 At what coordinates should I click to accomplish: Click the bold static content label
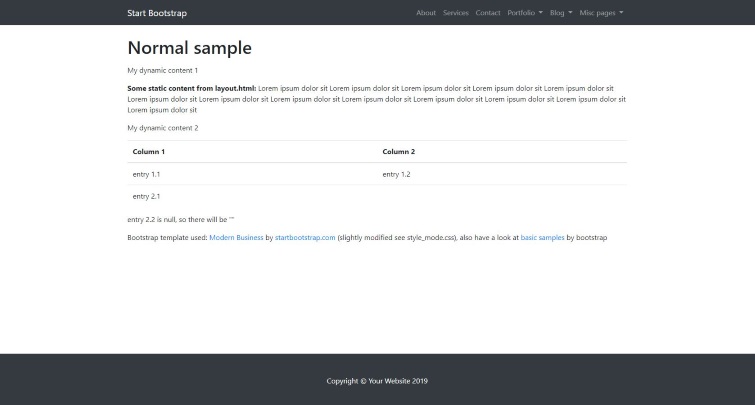(x=192, y=88)
